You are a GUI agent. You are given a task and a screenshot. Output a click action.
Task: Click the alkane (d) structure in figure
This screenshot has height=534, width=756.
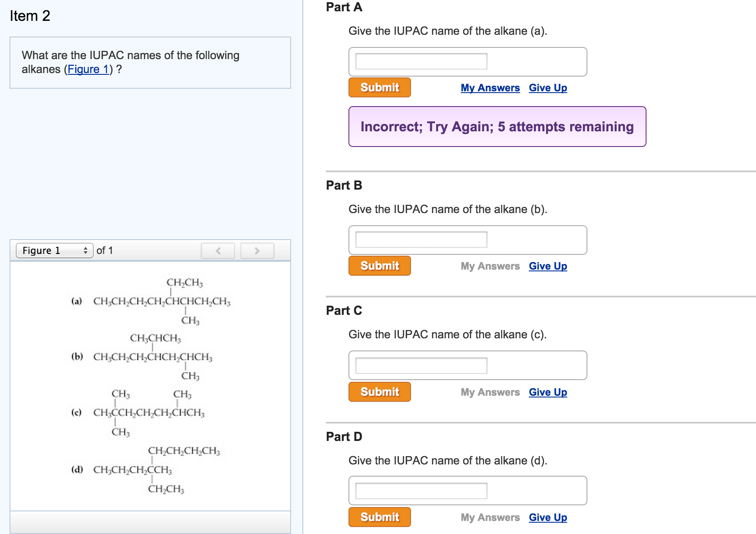pos(156,470)
